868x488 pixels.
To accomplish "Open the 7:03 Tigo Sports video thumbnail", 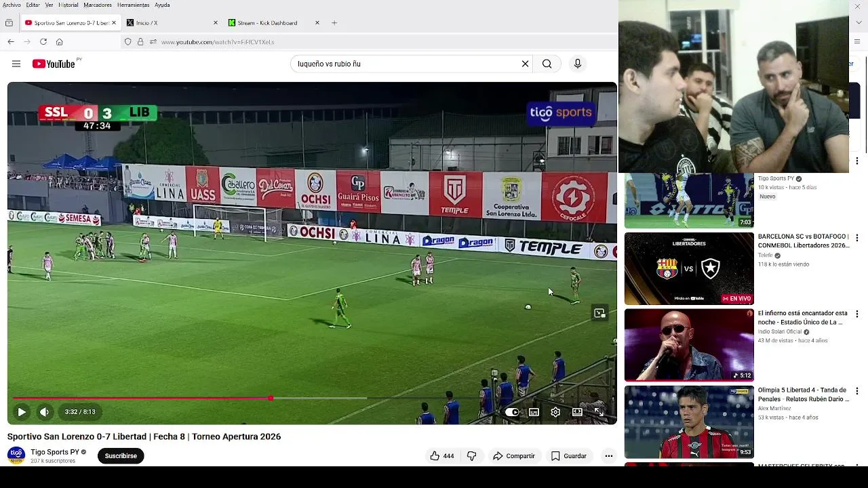I will 689,201.
